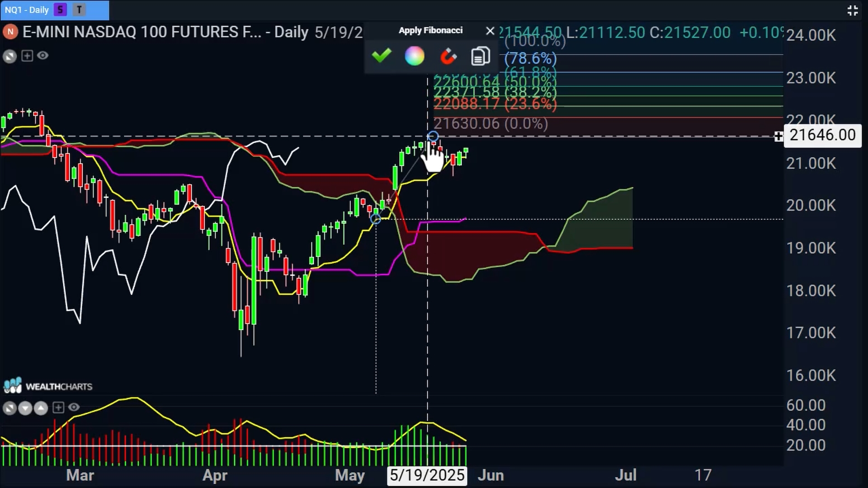868x488 pixels.
Task: Click the orange N symbol icon
Action: [x=10, y=32]
